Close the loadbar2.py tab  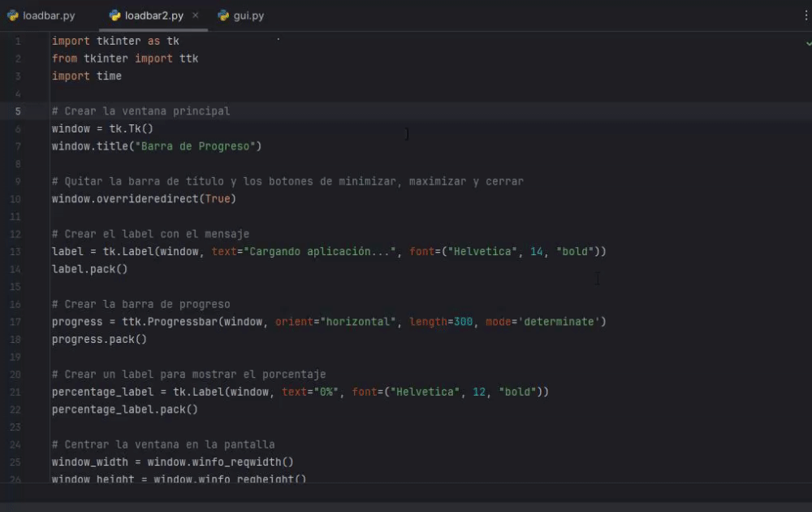pos(195,15)
